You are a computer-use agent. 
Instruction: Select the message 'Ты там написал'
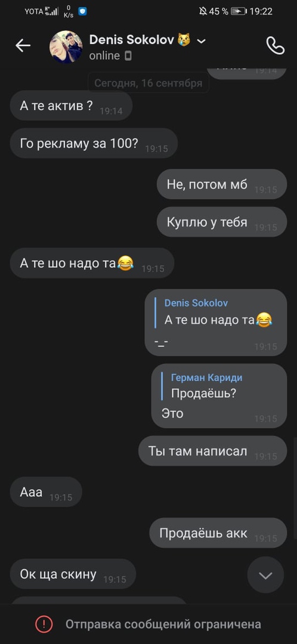(x=212, y=451)
